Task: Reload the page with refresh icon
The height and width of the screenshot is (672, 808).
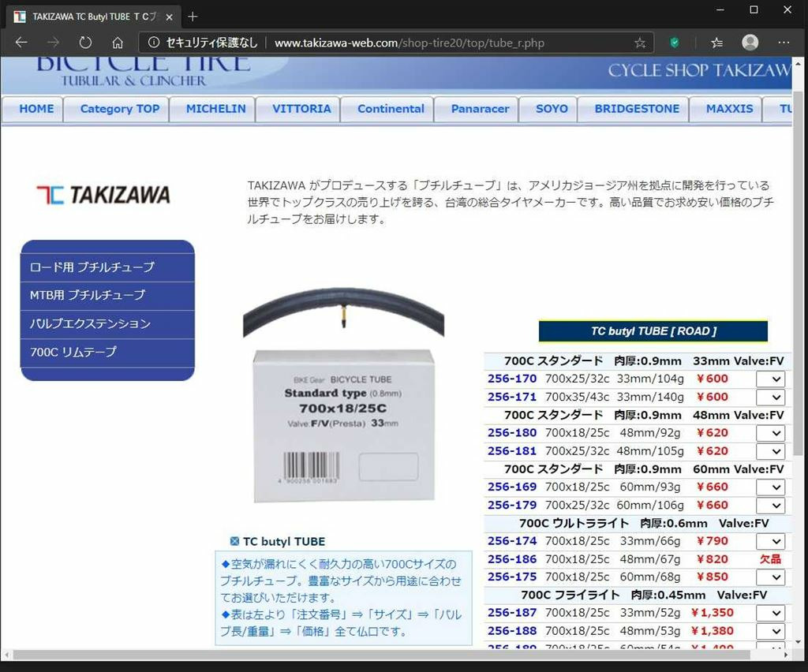Action: pos(85,43)
